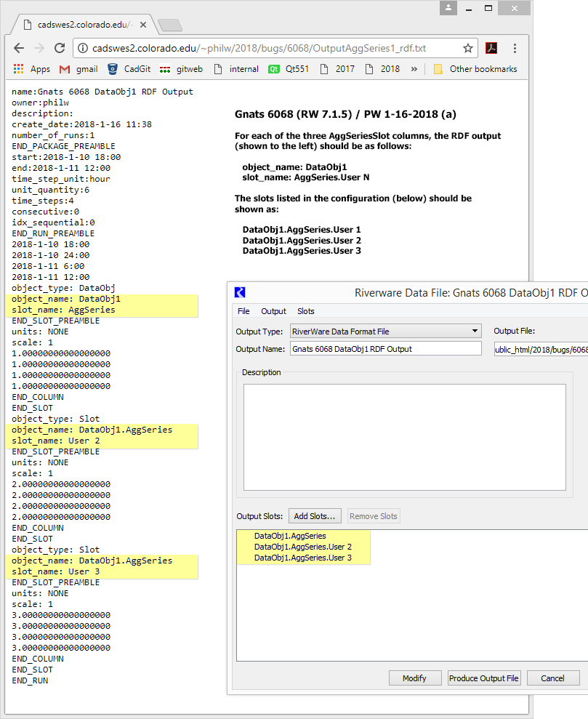Click the 'create_date:2018-1-16 11:38' line
Viewport: 588px width, 719px height.
click(x=81, y=124)
